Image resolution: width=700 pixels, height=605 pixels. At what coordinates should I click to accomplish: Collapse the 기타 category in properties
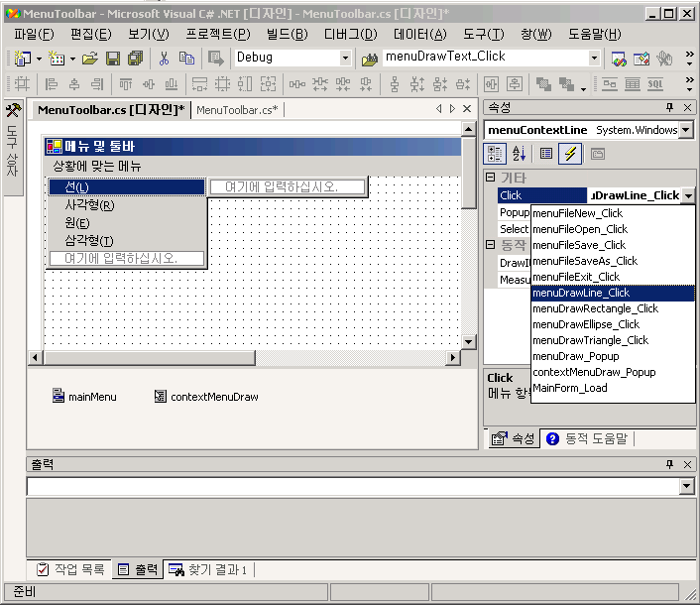click(x=490, y=178)
